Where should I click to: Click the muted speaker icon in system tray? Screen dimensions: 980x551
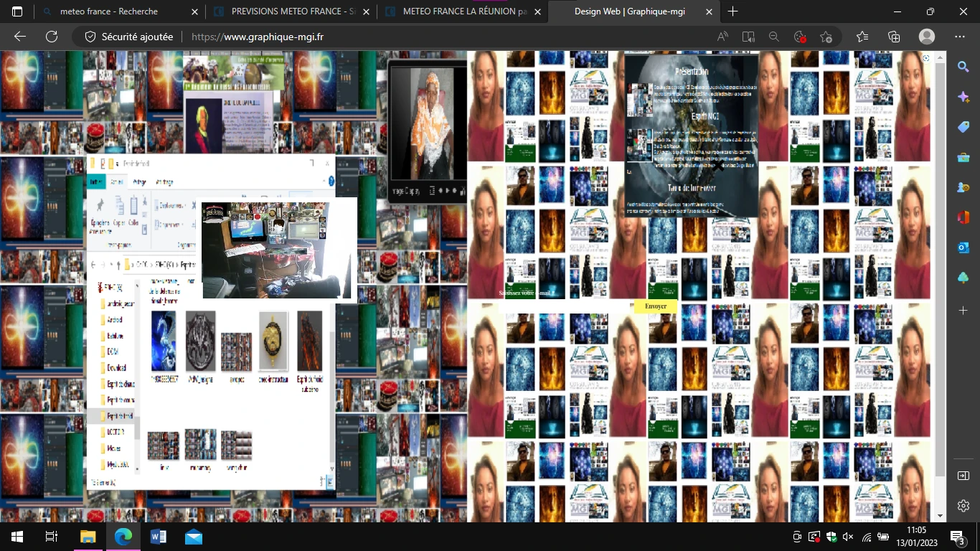(x=848, y=537)
